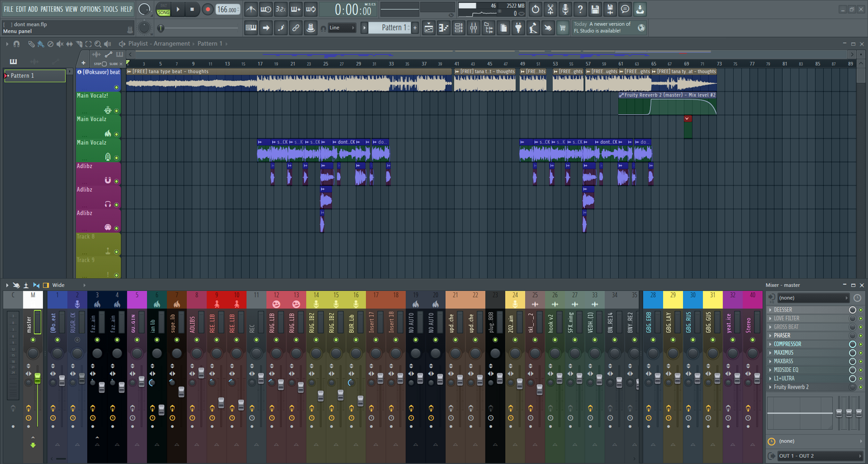Open the Playlist view icon
This screenshot has height=464, width=868.
coord(429,28)
